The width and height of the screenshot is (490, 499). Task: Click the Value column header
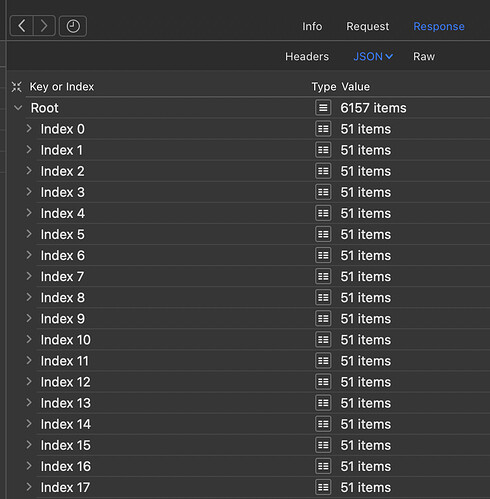click(x=355, y=87)
